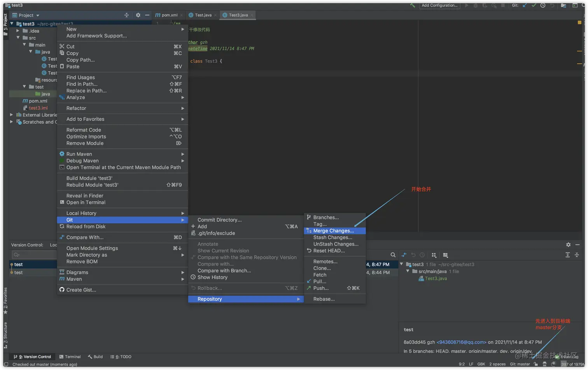Expand External Libraries node
The height and width of the screenshot is (370, 588).
[12, 115]
